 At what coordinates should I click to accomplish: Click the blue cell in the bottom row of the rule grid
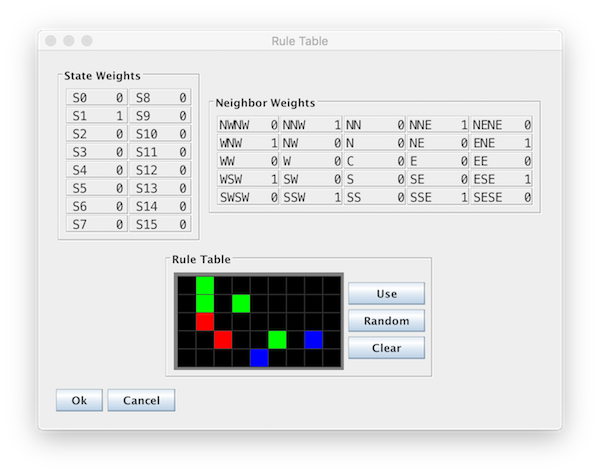pos(259,358)
